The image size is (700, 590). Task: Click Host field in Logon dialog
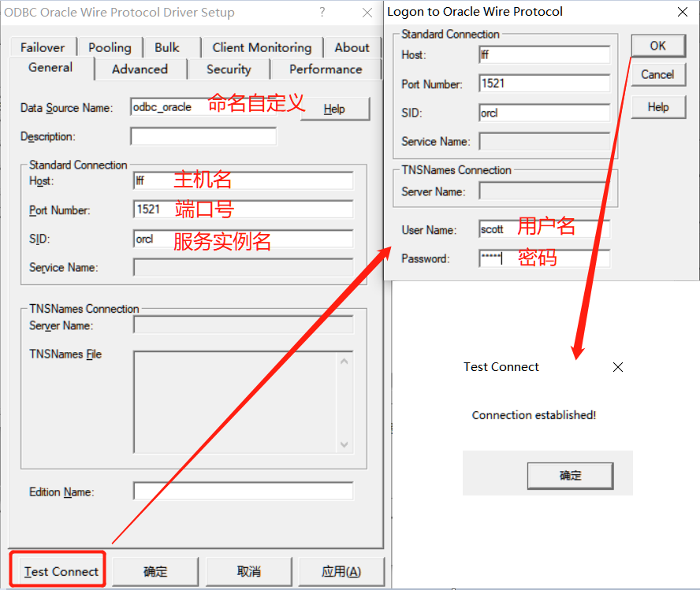(x=544, y=55)
